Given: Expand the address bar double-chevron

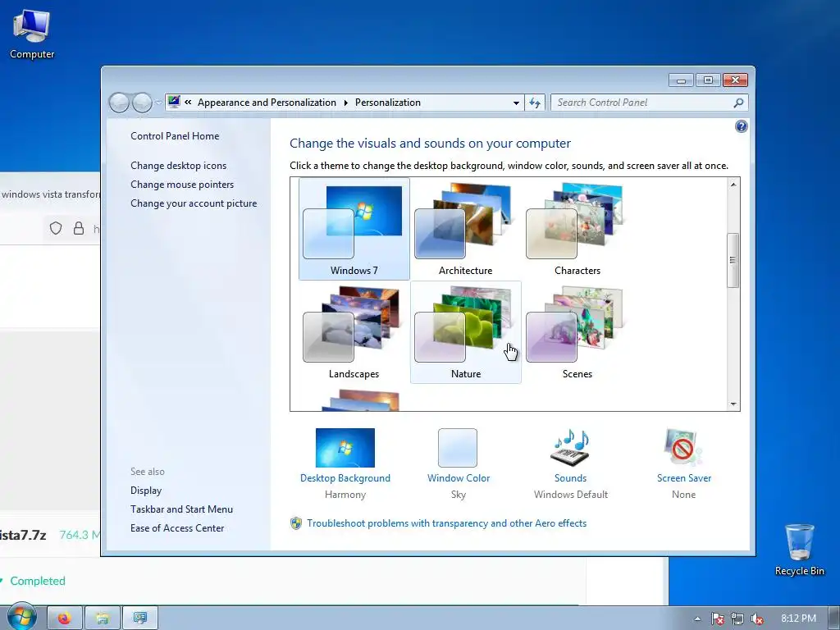Looking at the screenshot, I should coord(188,102).
